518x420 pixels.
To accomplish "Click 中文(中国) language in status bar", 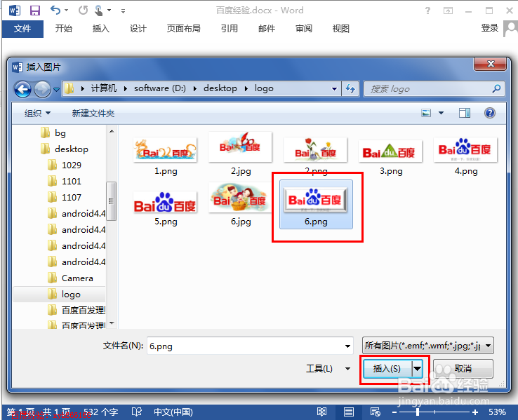I will (x=173, y=412).
